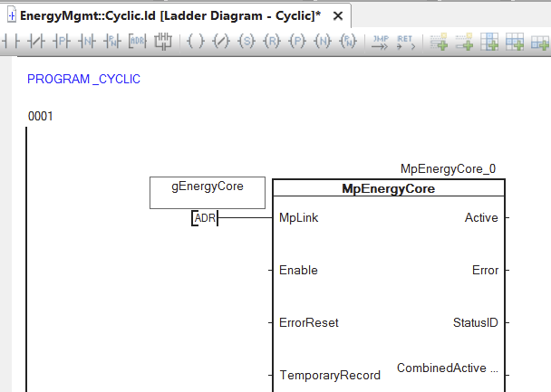Click the PROGRAM _CYCLIC label

click(x=83, y=79)
